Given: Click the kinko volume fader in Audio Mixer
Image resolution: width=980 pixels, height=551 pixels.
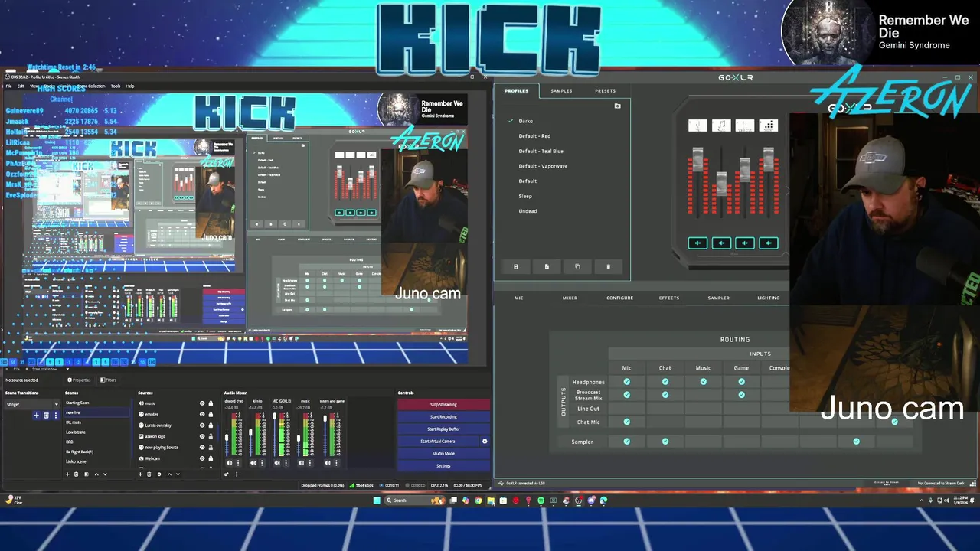Looking at the screenshot, I should [x=250, y=432].
